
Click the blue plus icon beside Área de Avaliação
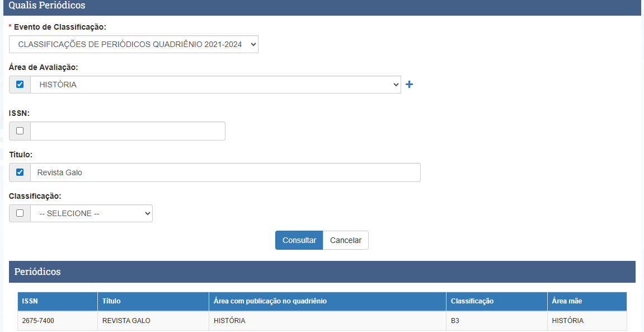point(409,85)
